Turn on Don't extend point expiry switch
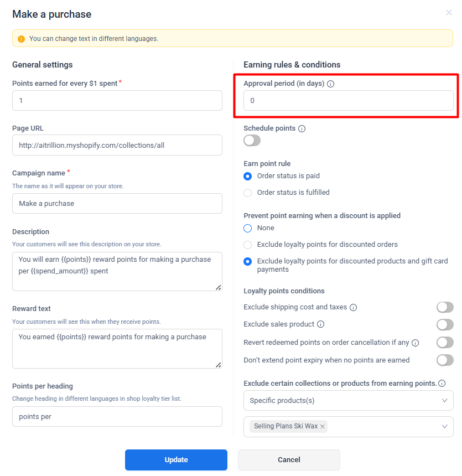This screenshot has height=476, width=462. tap(444, 360)
